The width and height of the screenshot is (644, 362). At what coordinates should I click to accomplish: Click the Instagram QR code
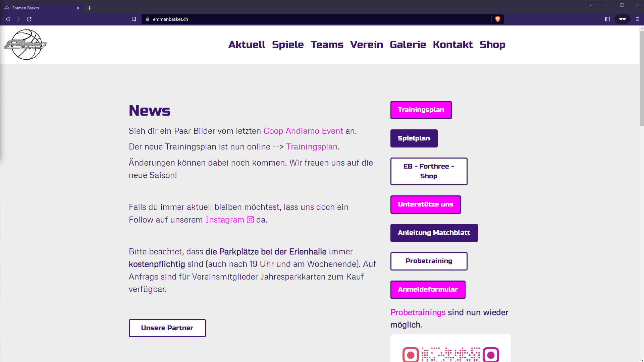click(451, 354)
